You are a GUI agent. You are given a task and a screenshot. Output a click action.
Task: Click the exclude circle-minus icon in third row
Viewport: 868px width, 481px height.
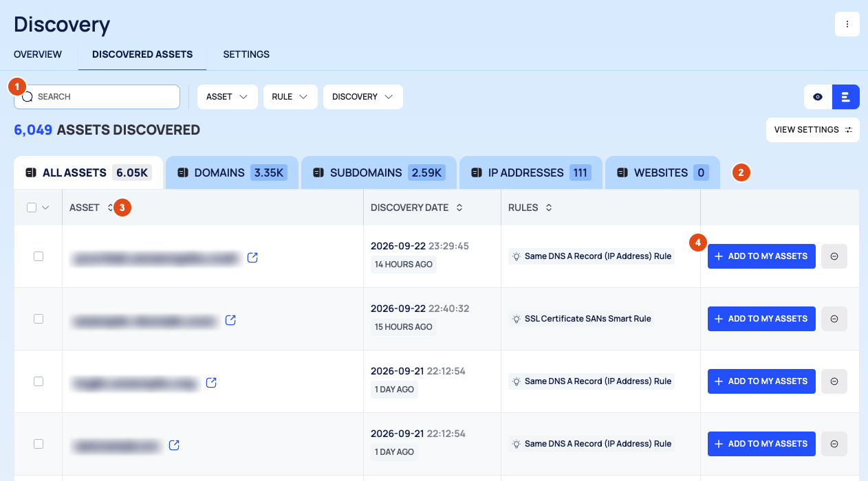(x=834, y=381)
